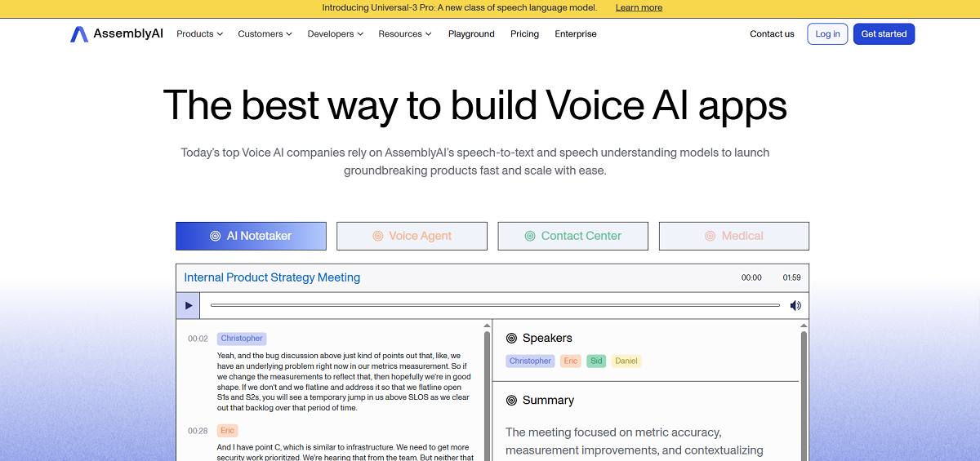Select the Daniel speaker tag
This screenshot has height=461, width=980.
coord(626,361)
